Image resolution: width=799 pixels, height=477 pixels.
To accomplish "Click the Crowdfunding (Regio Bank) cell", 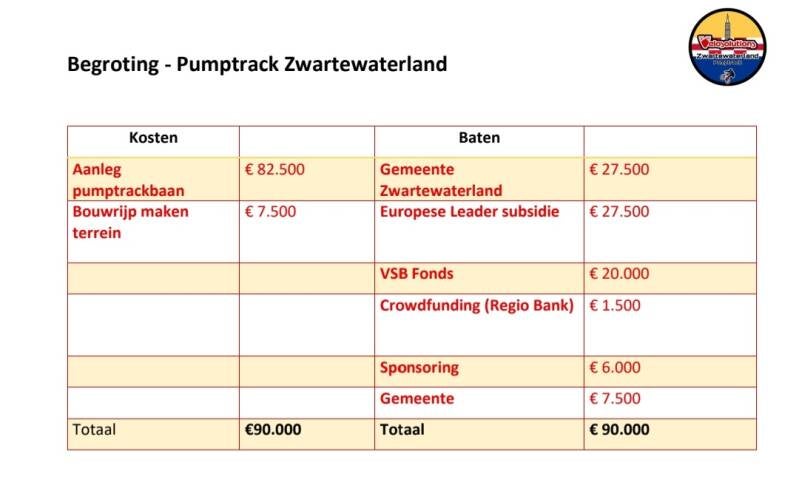I will (x=477, y=306).
